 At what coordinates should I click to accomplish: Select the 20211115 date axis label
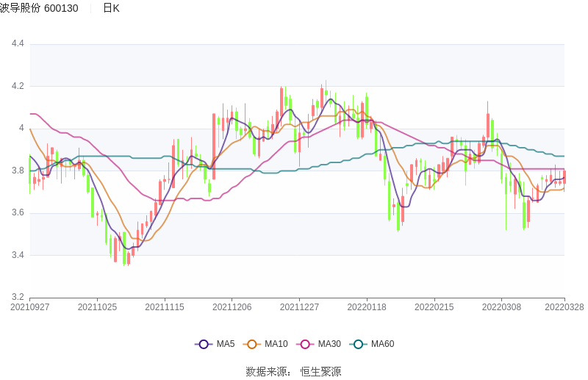point(165,307)
